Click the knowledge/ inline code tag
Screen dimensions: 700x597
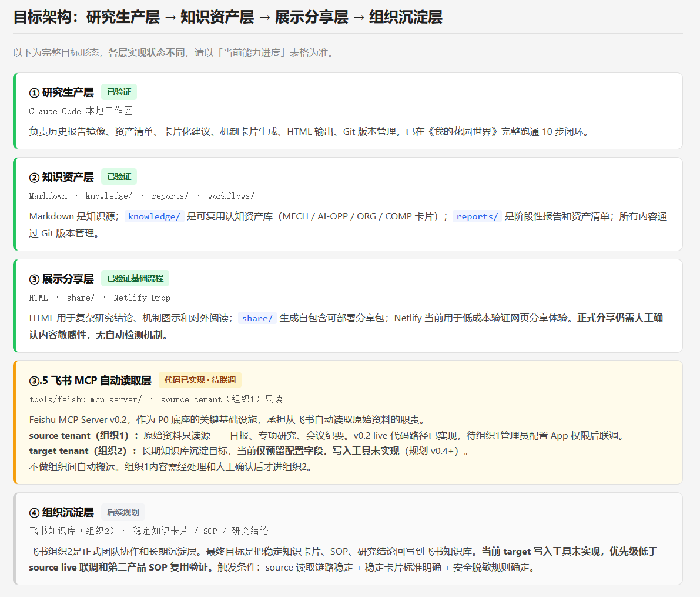click(x=154, y=216)
